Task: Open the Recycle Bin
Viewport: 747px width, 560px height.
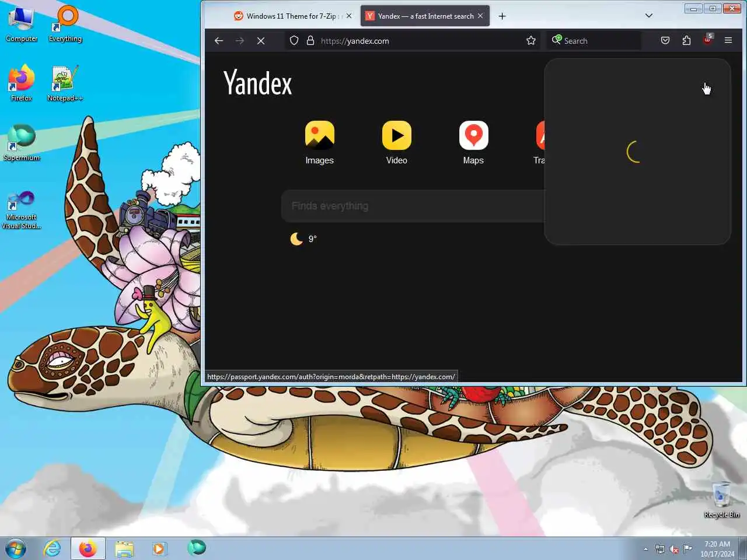Action: (722, 501)
